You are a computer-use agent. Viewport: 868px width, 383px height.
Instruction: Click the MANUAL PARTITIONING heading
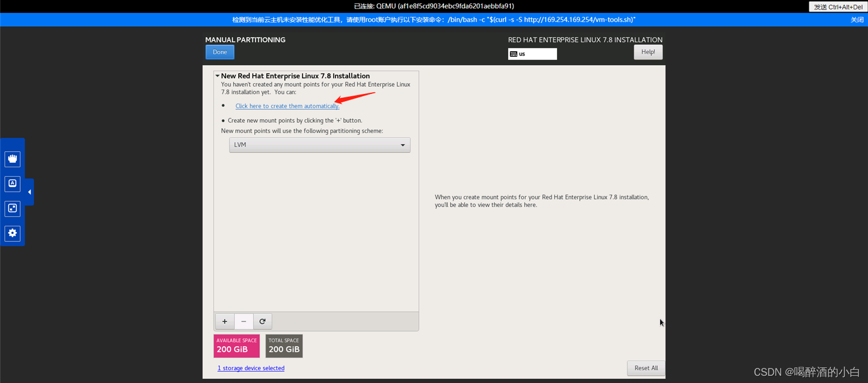(245, 40)
